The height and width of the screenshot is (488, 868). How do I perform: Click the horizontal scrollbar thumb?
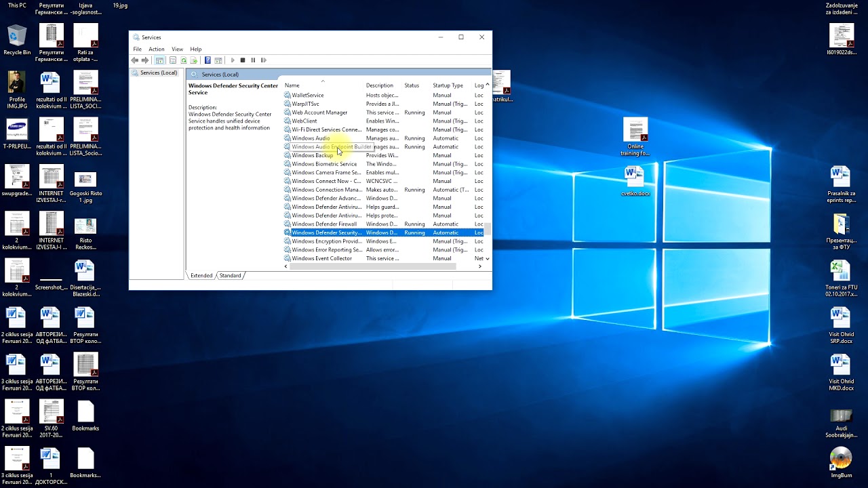pos(372,266)
